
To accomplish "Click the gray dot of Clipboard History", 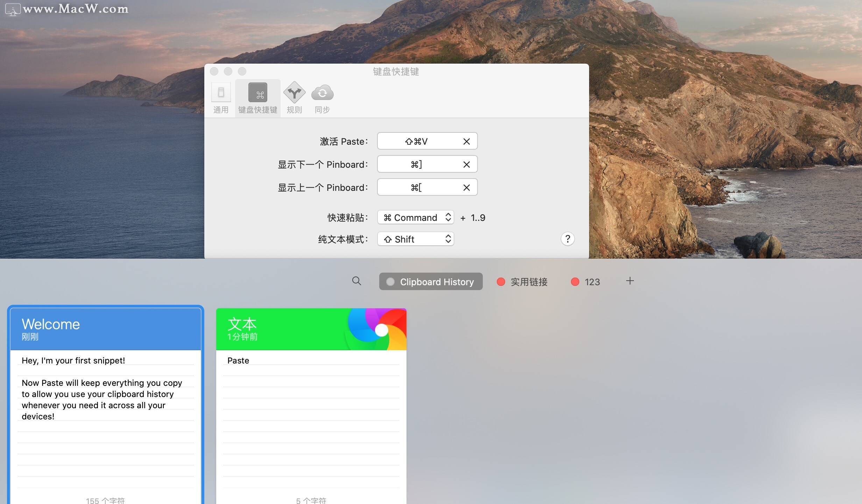I will coord(390,282).
